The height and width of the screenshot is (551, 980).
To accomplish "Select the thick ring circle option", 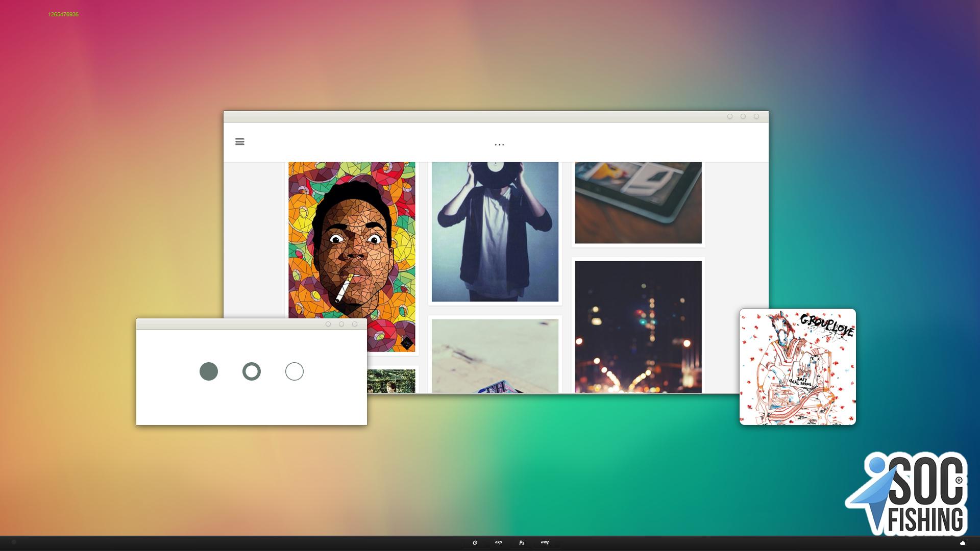I will (x=251, y=371).
